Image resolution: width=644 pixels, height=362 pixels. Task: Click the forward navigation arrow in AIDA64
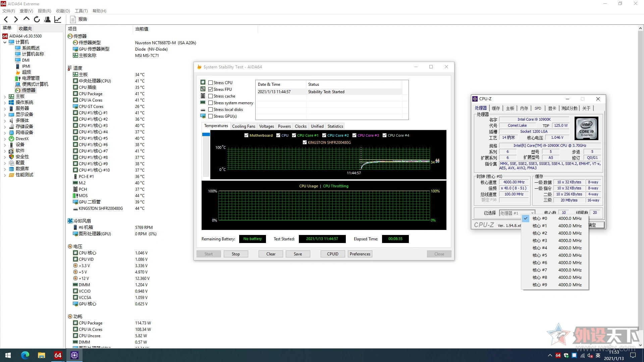16,19
